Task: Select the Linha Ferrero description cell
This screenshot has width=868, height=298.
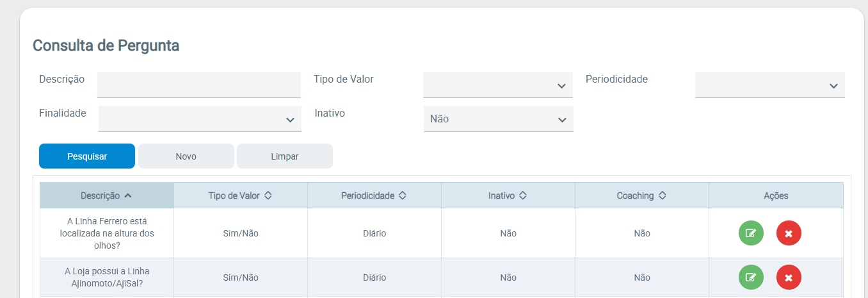Action: (107, 233)
